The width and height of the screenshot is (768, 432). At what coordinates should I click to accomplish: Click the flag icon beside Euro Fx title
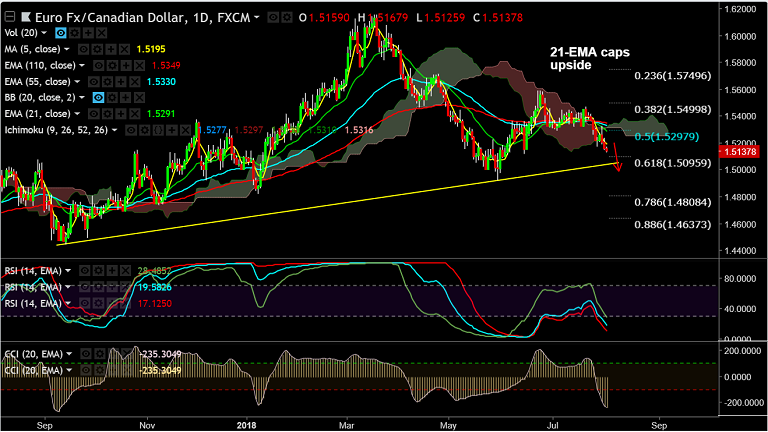[26, 18]
